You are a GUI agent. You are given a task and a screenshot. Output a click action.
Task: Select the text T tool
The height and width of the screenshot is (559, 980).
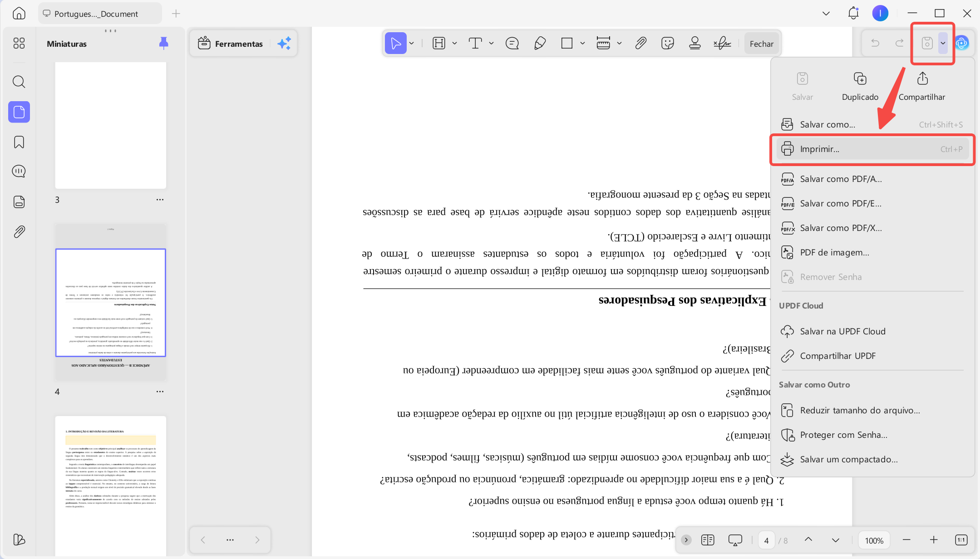[x=475, y=43]
